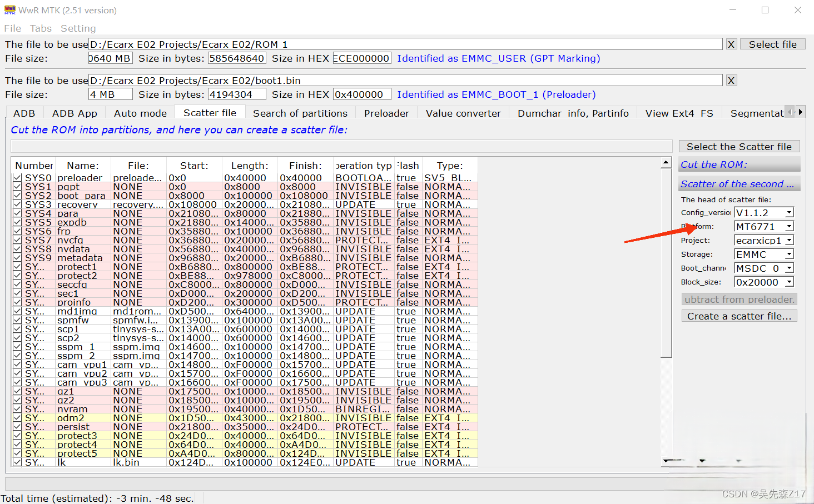Toggle the SYS3 recovery checkbox
Image resolution: width=814 pixels, height=504 pixels.
17,204
